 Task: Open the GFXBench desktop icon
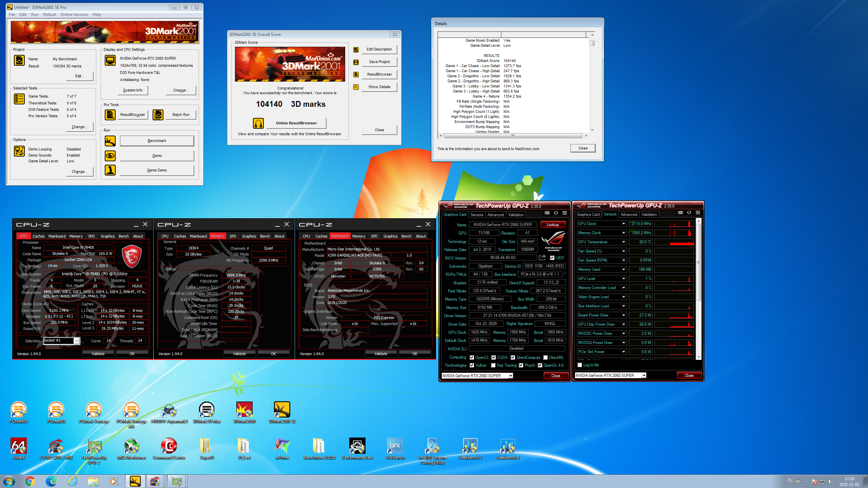(395, 449)
